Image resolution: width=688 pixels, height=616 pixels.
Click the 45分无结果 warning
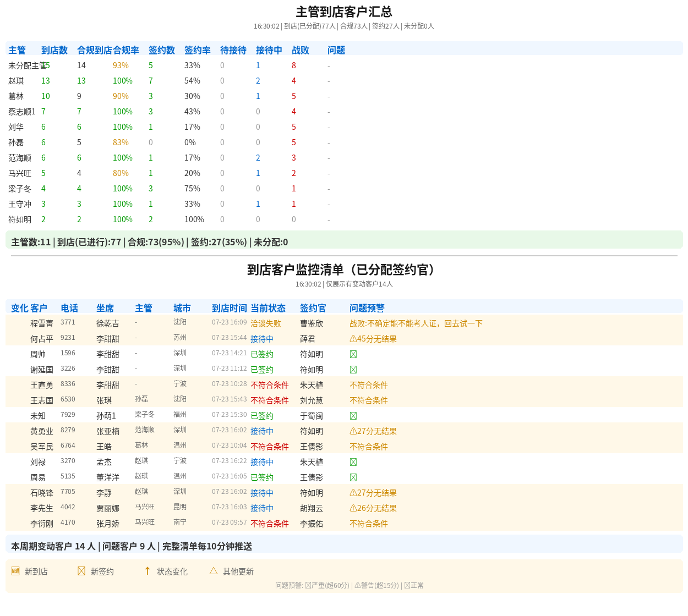coord(373,339)
